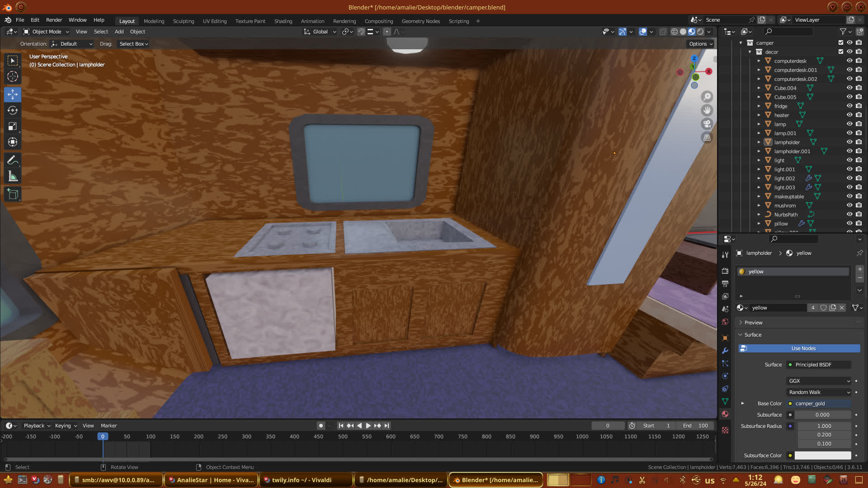Uncheck the decor collection checkbox
868x488 pixels.
841,52
